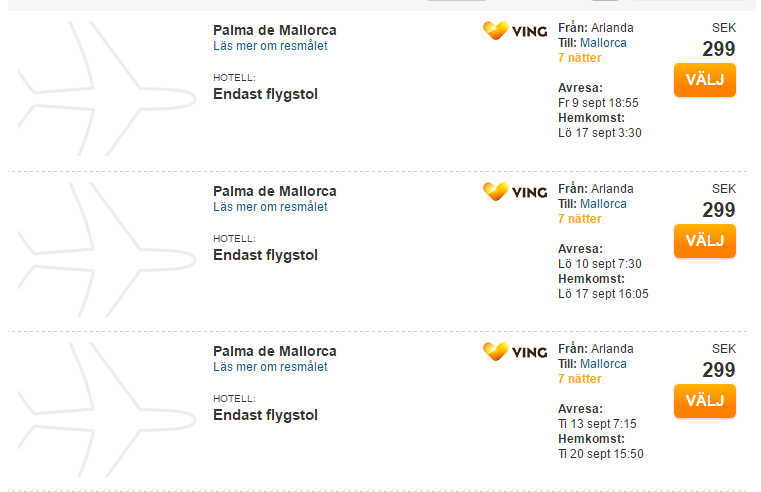Screen dimensions: 761x492
Task: Click the 299 SEK price on the first offer
Action: (x=718, y=49)
